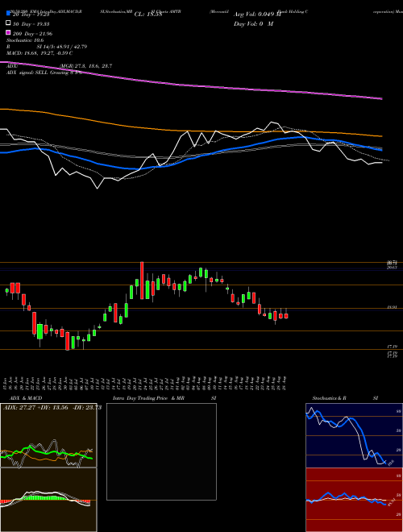Open the ADX indicator mini chart
403x532 pixels.
coord(48,435)
